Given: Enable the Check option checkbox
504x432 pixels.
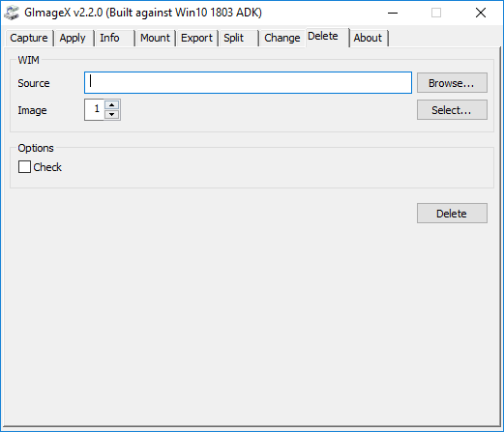Looking at the screenshot, I should (x=24, y=167).
